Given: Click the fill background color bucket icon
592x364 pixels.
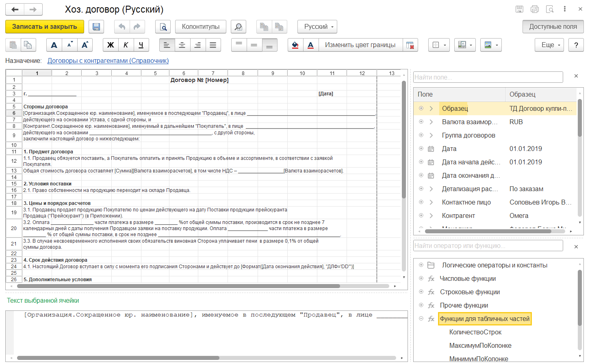Looking at the screenshot, I should [295, 45].
